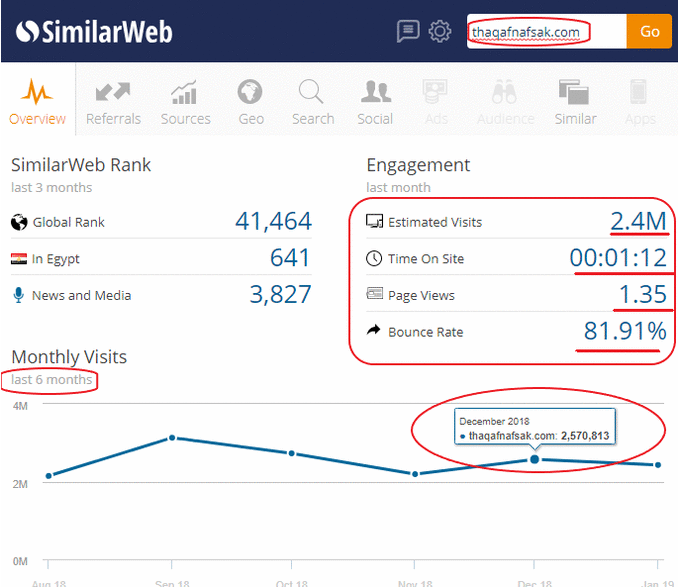Click the Egypt flag icon
Viewport: 678px width, 587px height.
coord(19,259)
